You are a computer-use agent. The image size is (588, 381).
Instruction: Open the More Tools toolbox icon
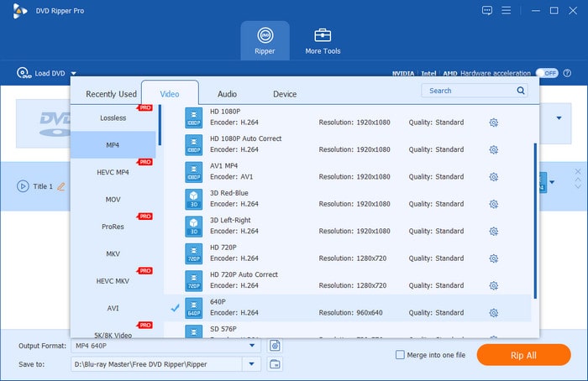click(323, 35)
